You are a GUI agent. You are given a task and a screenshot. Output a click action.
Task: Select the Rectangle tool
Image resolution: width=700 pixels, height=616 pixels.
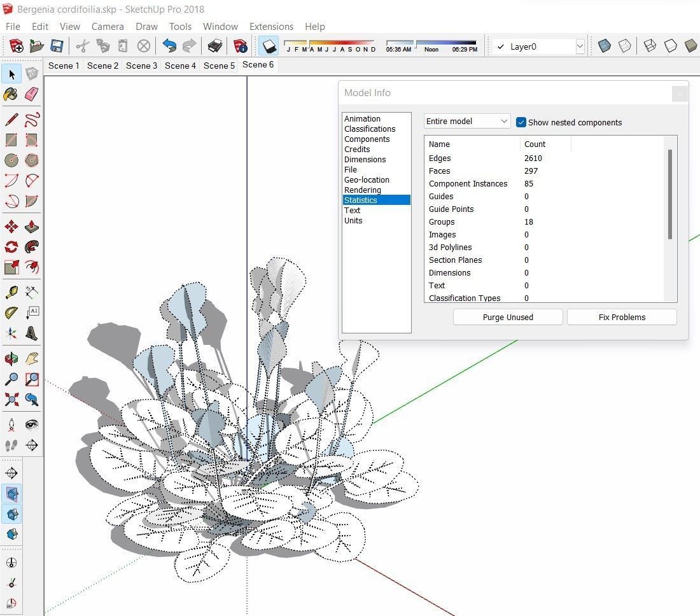pos(11,140)
